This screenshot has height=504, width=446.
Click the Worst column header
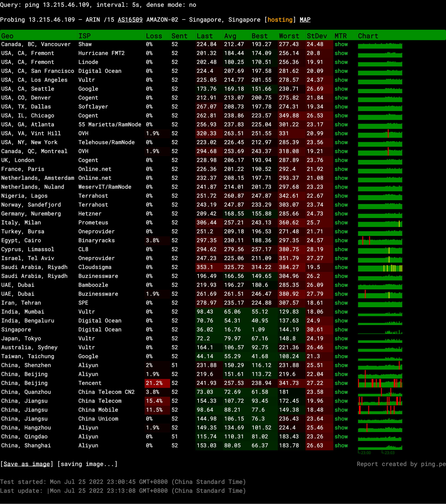pyautogui.click(x=289, y=36)
